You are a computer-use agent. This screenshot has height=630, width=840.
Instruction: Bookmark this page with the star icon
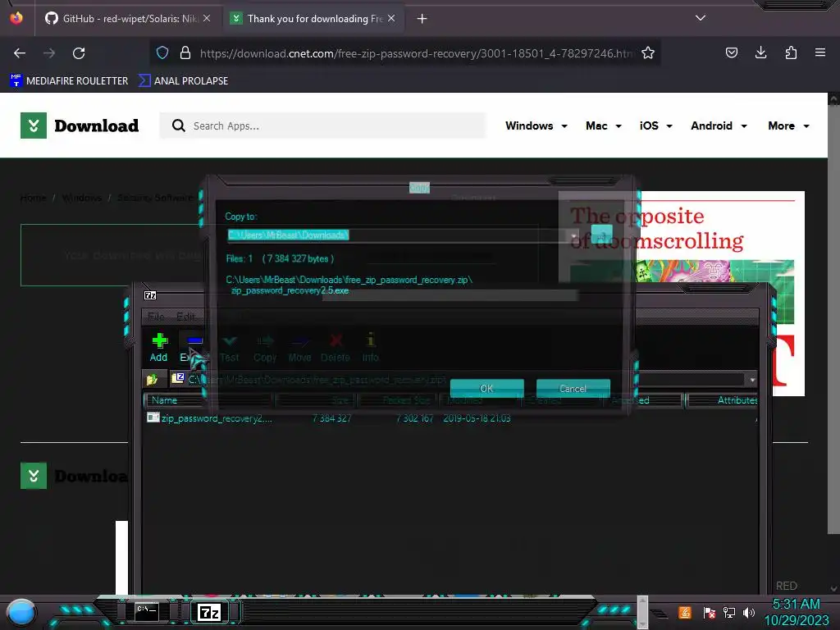point(648,53)
